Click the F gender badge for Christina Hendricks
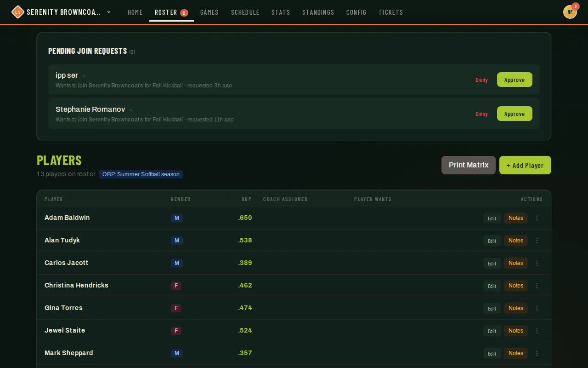 coord(176,286)
